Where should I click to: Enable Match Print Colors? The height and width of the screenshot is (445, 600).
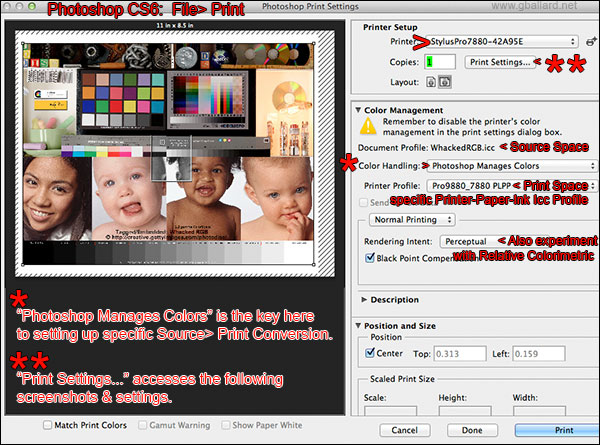[x=47, y=425]
